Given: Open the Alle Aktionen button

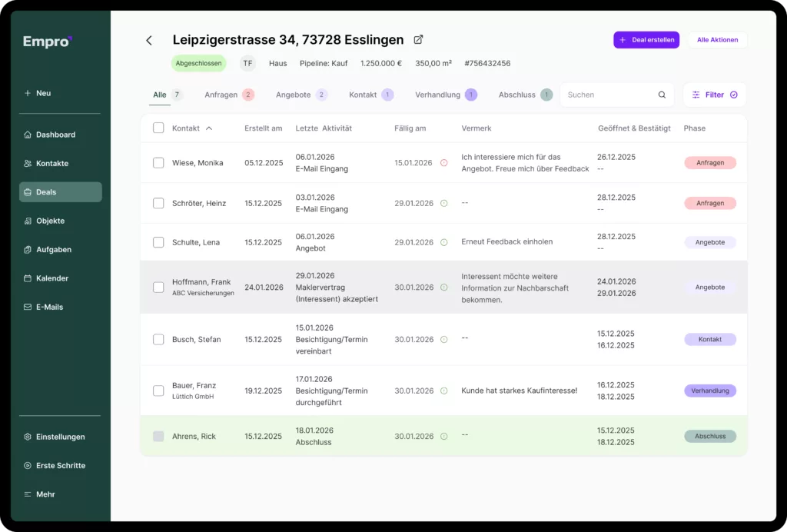Looking at the screenshot, I should coord(717,40).
